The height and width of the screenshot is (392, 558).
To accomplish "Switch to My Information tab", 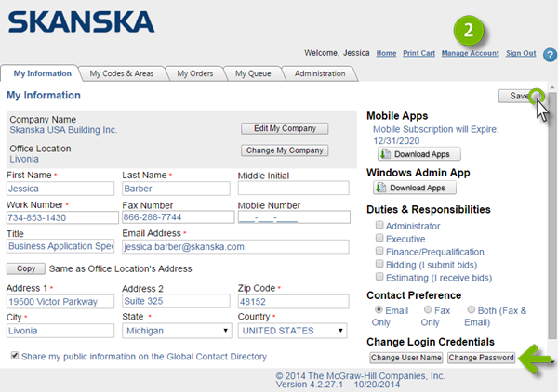I will coord(42,73).
